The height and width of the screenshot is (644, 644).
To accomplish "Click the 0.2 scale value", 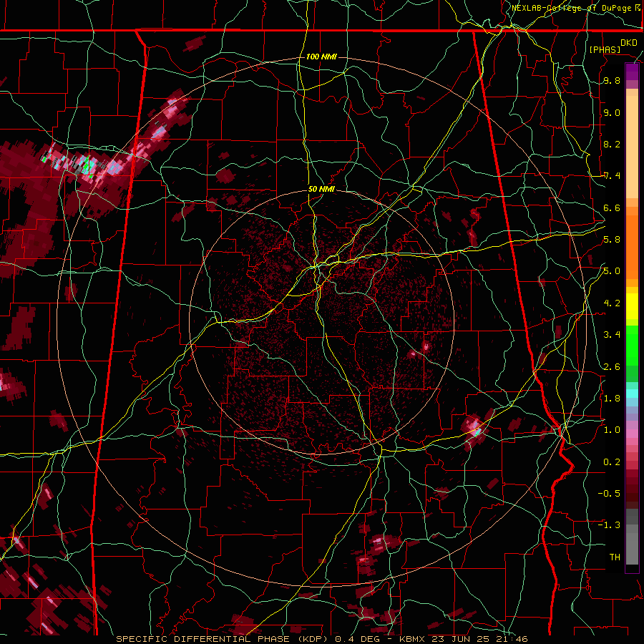I will 612,462.
